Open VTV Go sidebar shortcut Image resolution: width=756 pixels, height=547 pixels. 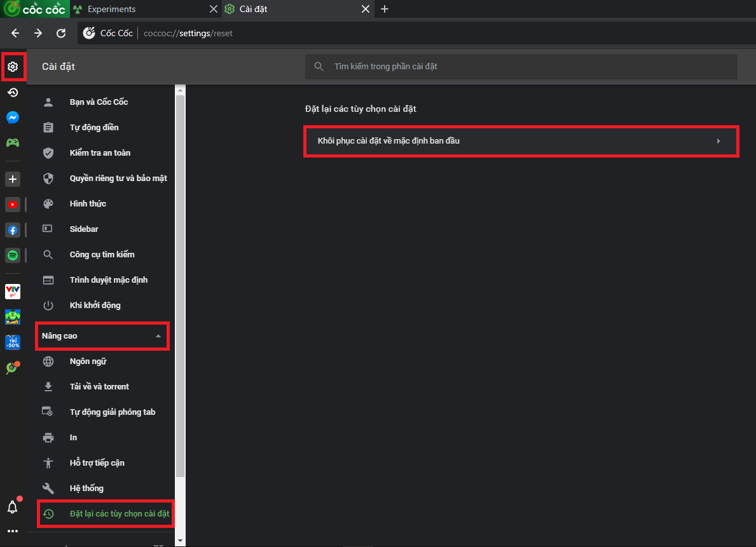pos(13,292)
